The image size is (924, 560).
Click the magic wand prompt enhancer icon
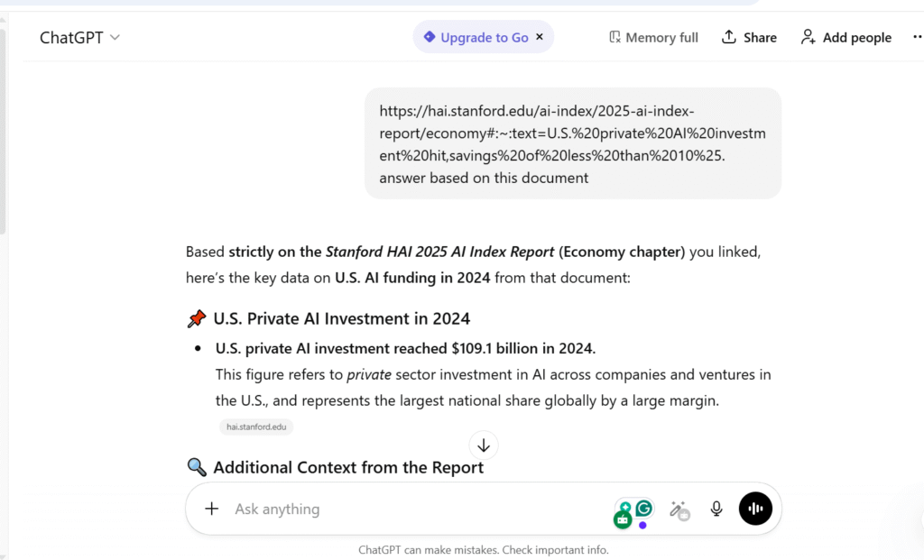coord(679,510)
